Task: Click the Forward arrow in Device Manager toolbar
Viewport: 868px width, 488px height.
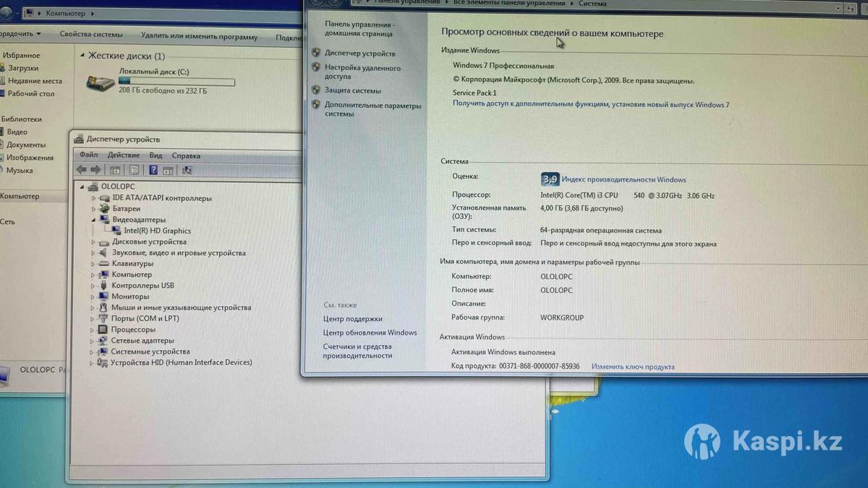Action: click(x=95, y=170)
